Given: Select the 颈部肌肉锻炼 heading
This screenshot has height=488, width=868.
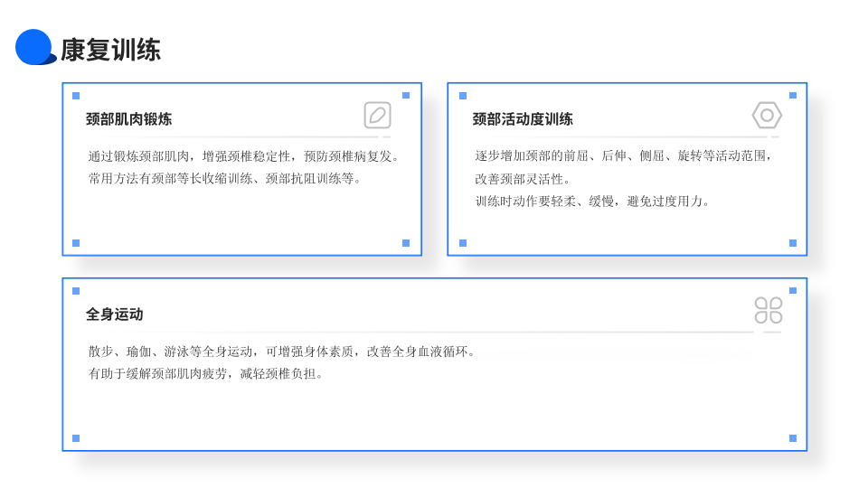Looking at the screenshot, I should [x=128, y=119].
